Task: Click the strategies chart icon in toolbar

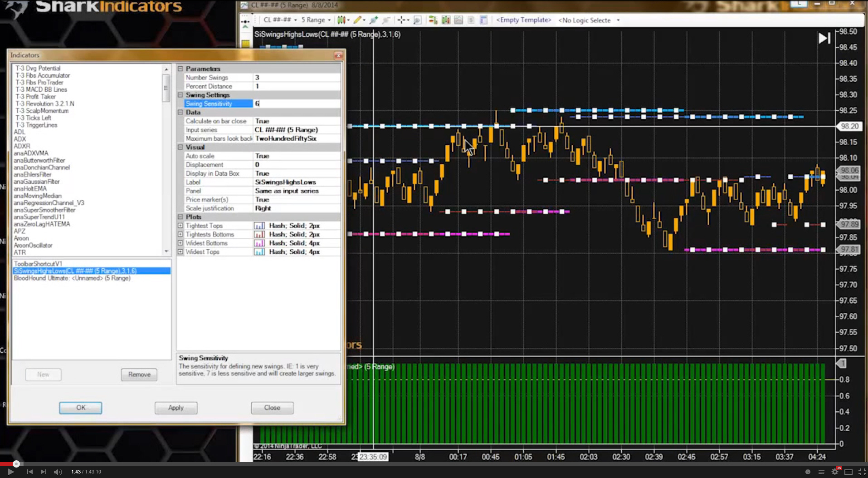Action: [458, 20]
